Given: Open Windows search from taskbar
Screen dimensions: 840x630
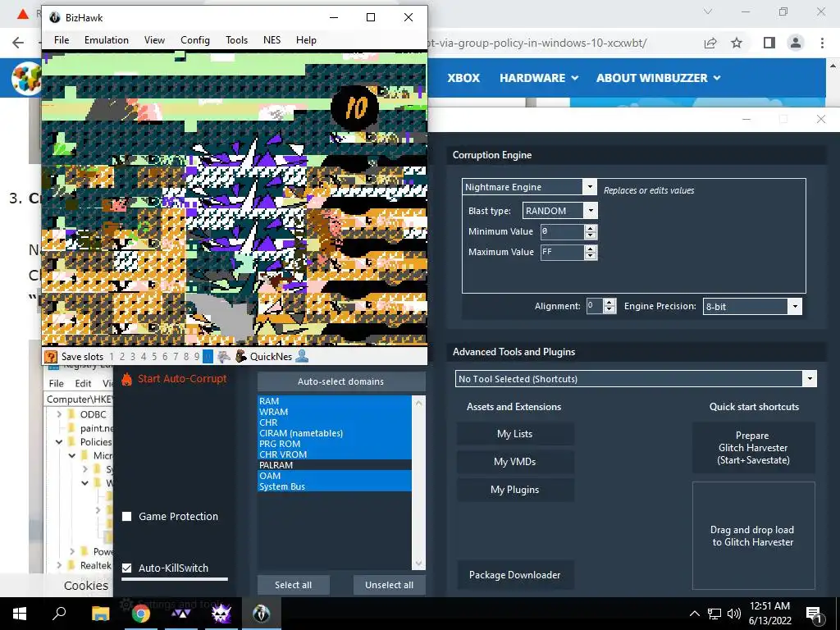Looking at the screenshot, I should coord(59,613).
